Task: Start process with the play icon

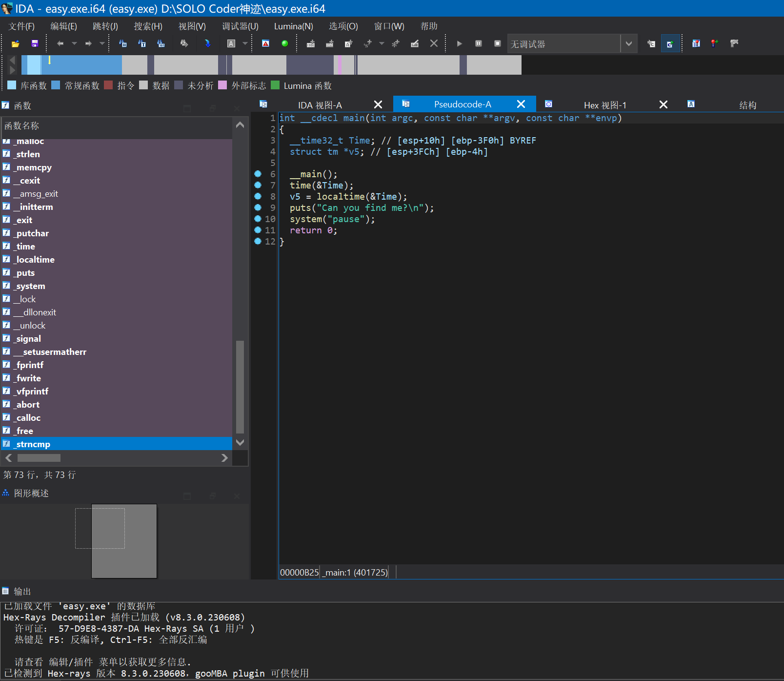Action: [x=459, y=44]
